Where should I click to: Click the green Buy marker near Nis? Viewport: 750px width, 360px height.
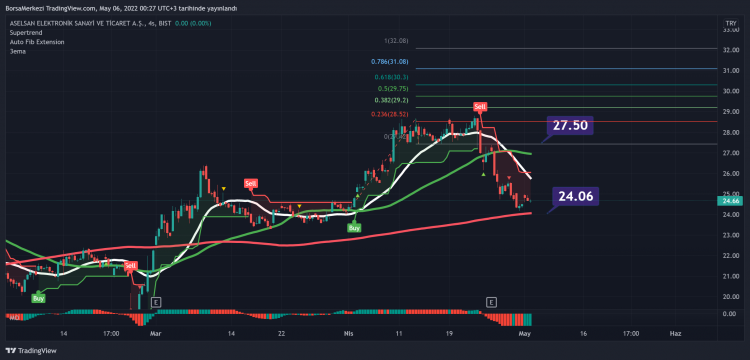tap(354, 228)
